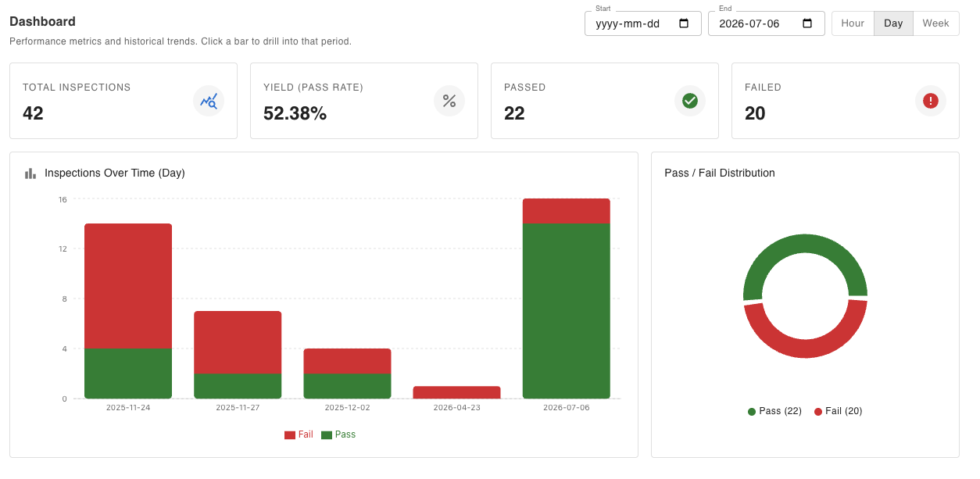Click the YIELD (PASS RATE) card label
Screen dimensions: 980x479
[x=313, y=88]
